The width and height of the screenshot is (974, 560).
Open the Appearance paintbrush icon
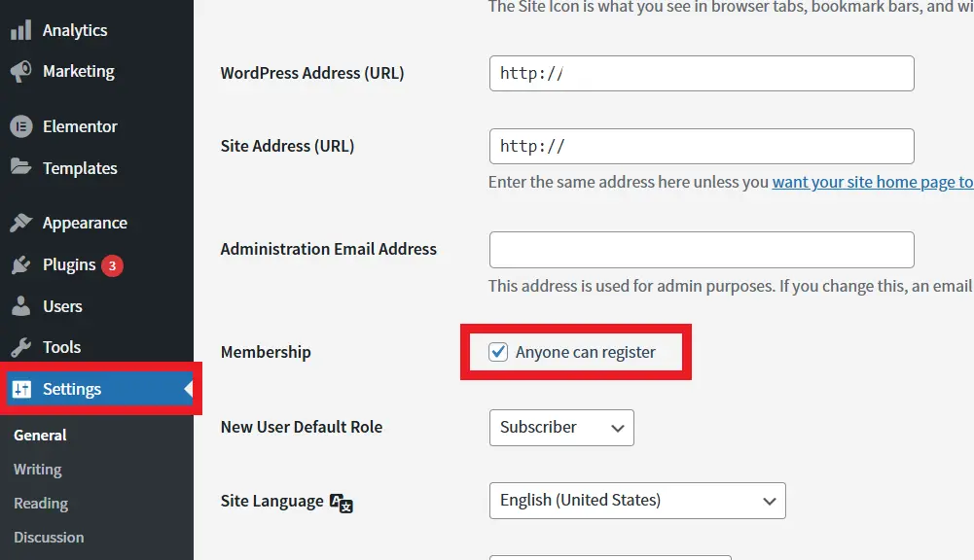(21, 222)
